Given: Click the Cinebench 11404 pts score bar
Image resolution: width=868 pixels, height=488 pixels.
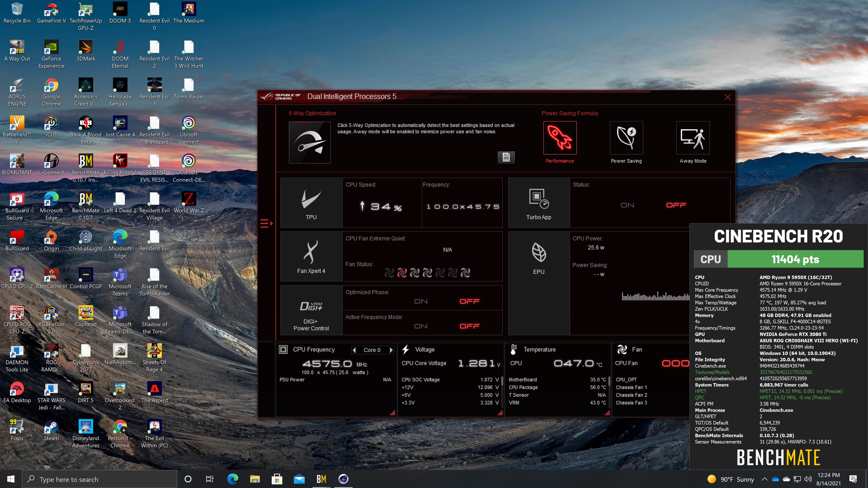Looking at the screenshot, I should point(795,259).
